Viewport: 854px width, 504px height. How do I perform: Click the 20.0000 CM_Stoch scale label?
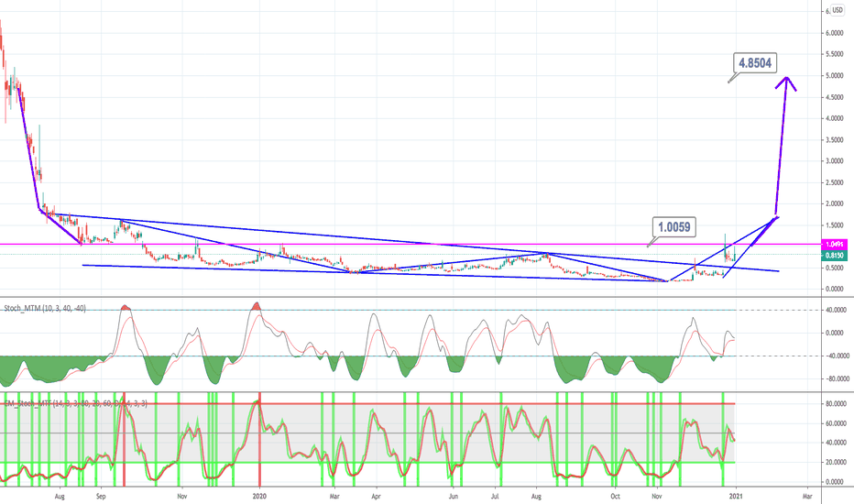point(836,462)
